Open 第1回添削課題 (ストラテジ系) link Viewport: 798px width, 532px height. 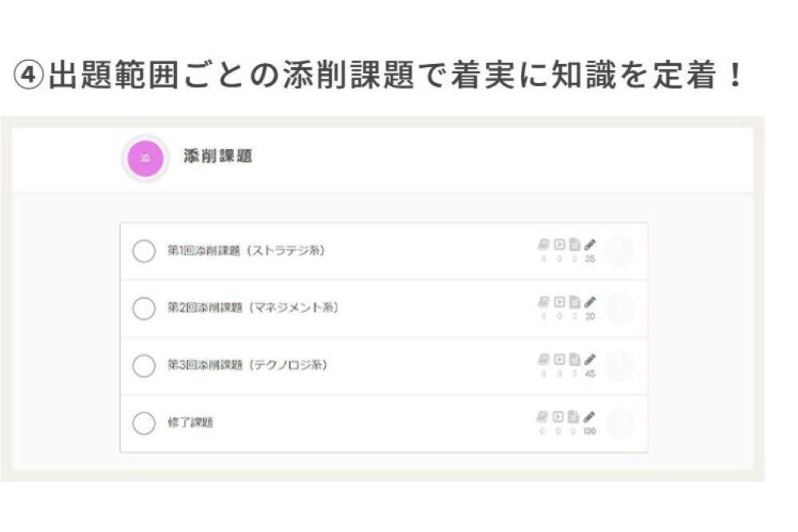coord(246,251)
